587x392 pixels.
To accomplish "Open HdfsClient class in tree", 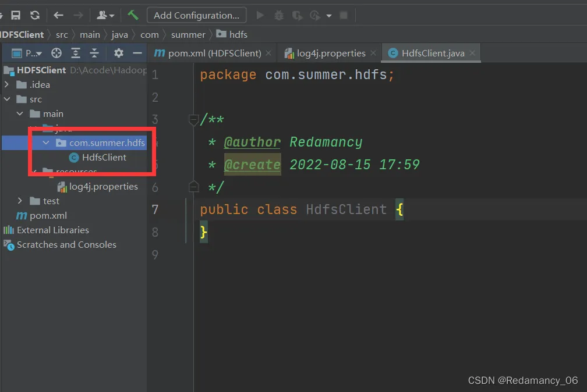I will tap(104, 158).
